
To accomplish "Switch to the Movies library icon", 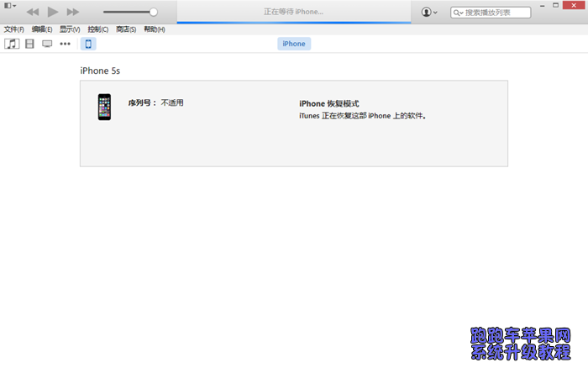I will 29,44.
